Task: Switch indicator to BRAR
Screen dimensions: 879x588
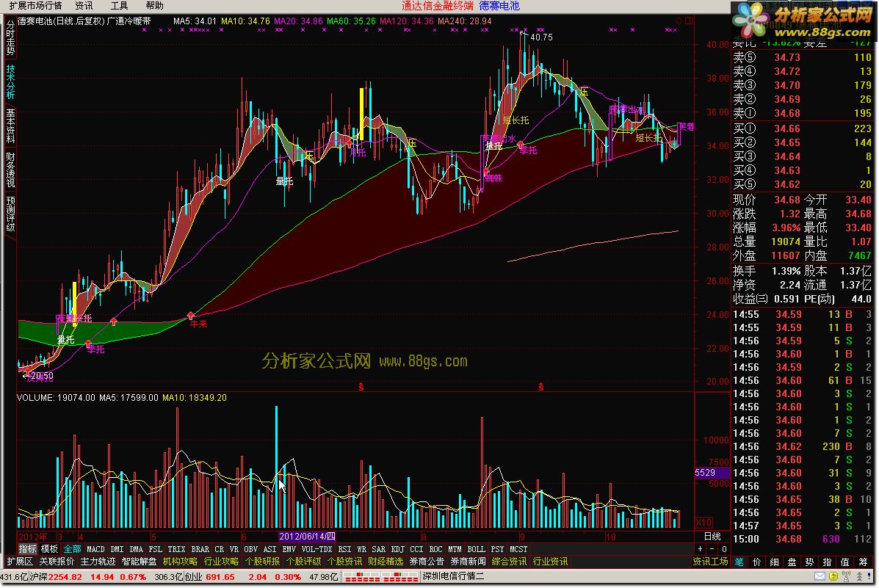Action: [x=200, y=549]
